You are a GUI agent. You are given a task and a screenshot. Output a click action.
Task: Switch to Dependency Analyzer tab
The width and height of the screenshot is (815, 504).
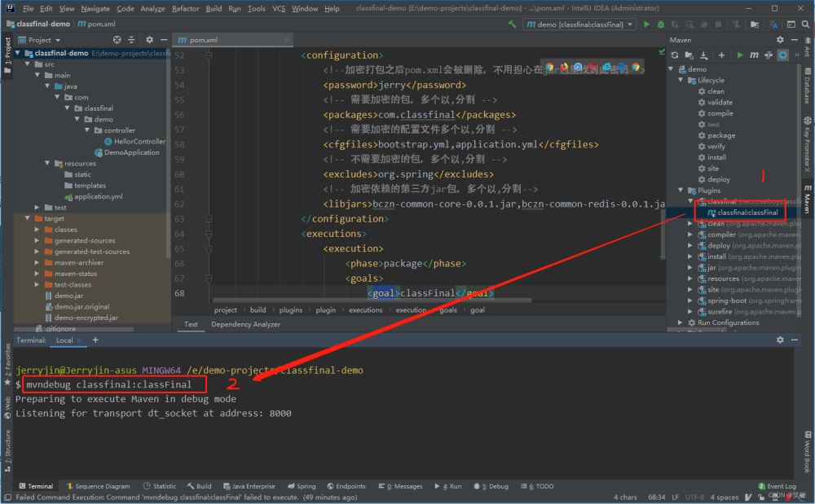[246, 324]
